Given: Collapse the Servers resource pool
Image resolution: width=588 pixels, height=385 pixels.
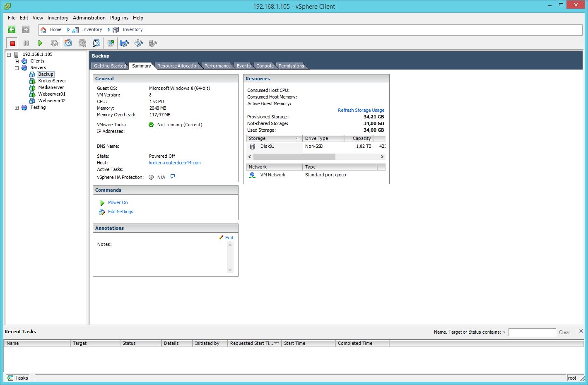Looking at the screenshot, I should click(x=17, y=68).
